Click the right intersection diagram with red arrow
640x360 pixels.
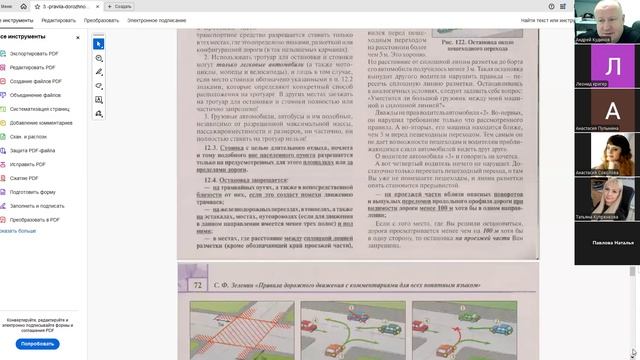[x=464, y=330]
